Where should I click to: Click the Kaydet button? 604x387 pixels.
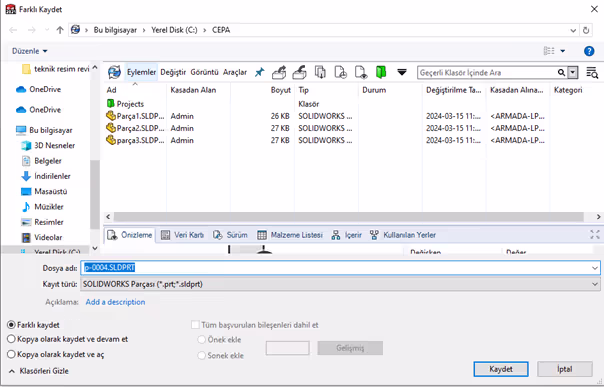click(x=501, y=369)
